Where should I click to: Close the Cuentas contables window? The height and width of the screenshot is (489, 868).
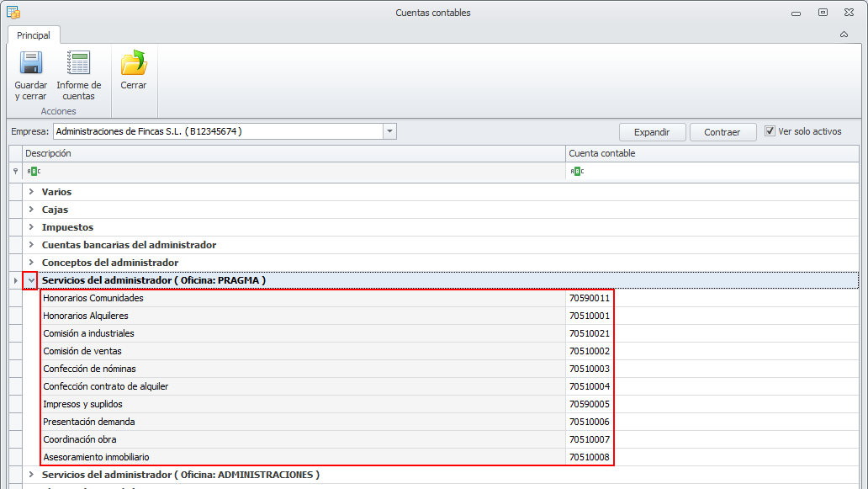click(849, 12)
